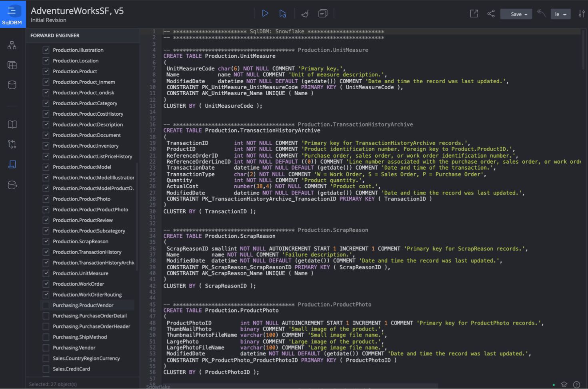Screen dimensions: 588x389
Task: Uncheck Production.Product checkbox
Action: [46, 71]
